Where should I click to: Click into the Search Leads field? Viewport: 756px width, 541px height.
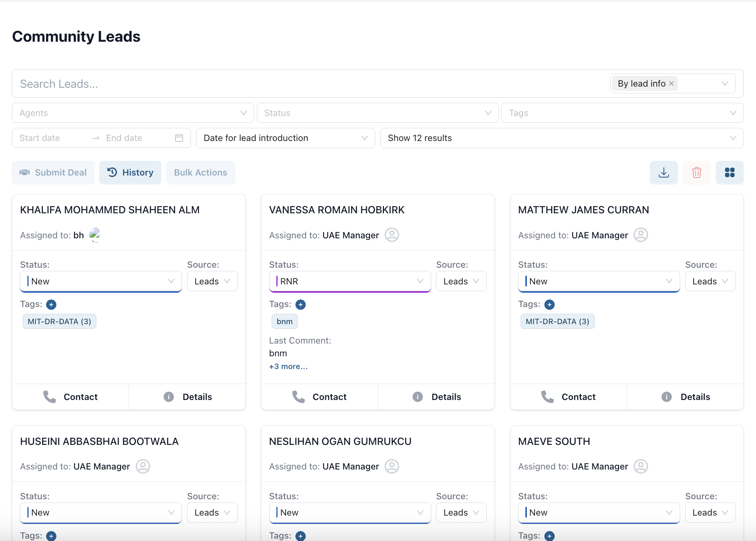[310, 84]
